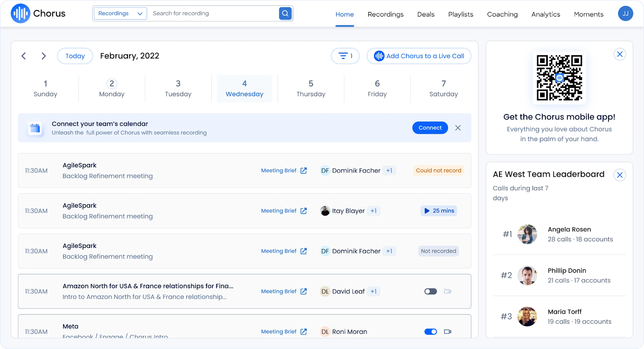
Task: Go to next week arrow
Action: pyautogui.click(x=43, y=56)
